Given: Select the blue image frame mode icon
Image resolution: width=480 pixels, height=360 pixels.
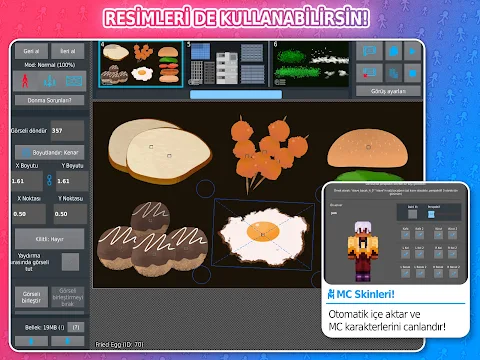Looking at the screenshot, I should pyautogui.click(x=74, y=81).
